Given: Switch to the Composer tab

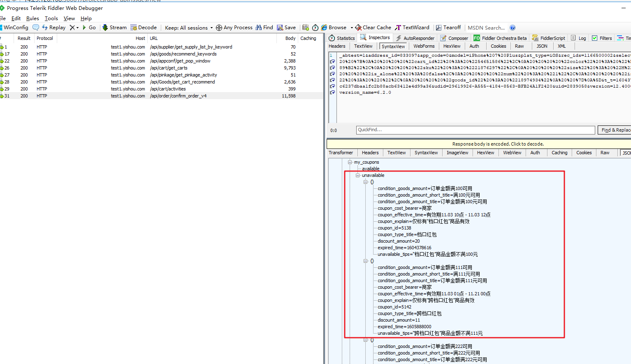Looking at the screenshot, I should (x=454, y=38).
